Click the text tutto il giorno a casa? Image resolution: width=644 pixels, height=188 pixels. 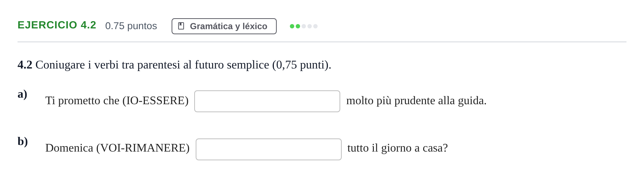coord(398,148)
